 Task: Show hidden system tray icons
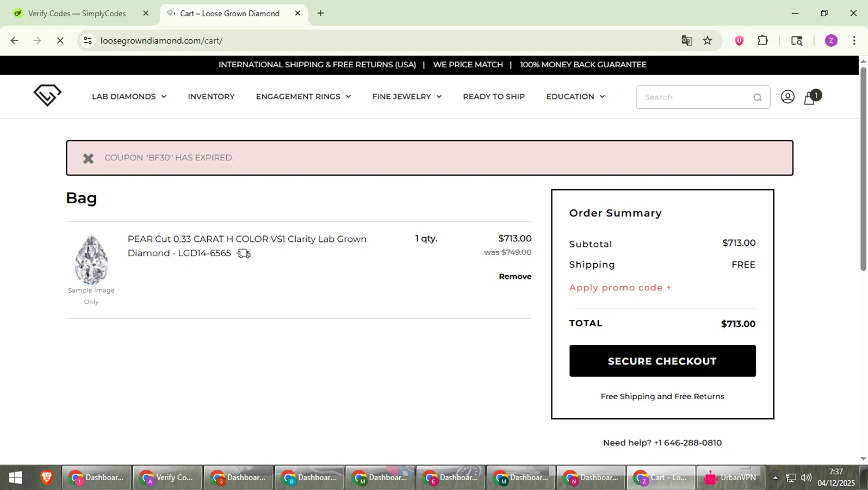tap(775, 478)
